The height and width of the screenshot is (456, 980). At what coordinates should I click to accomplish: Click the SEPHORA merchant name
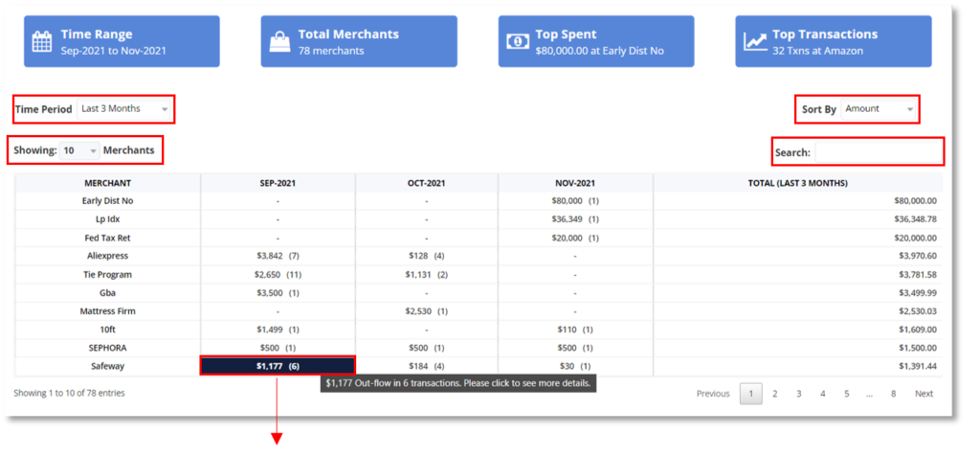(107, 348)
